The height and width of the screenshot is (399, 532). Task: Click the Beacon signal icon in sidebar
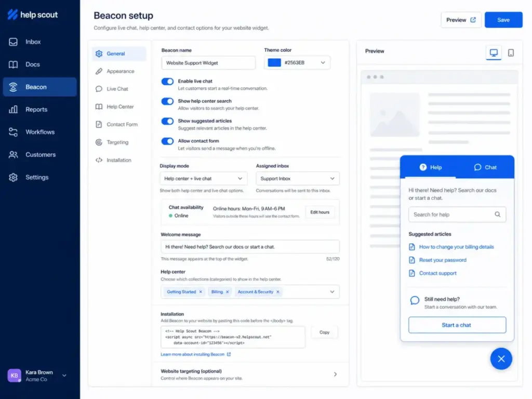[x=13, y=87]
